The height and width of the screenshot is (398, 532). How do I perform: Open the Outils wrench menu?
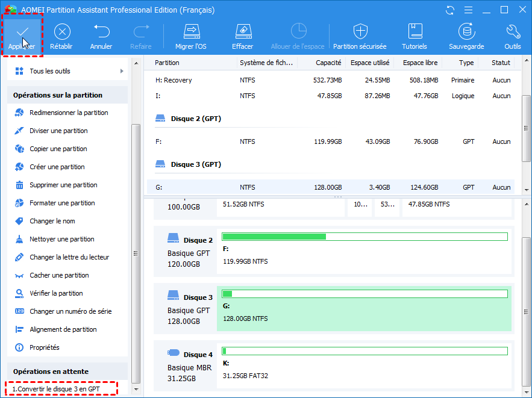[x=513, y=32]
